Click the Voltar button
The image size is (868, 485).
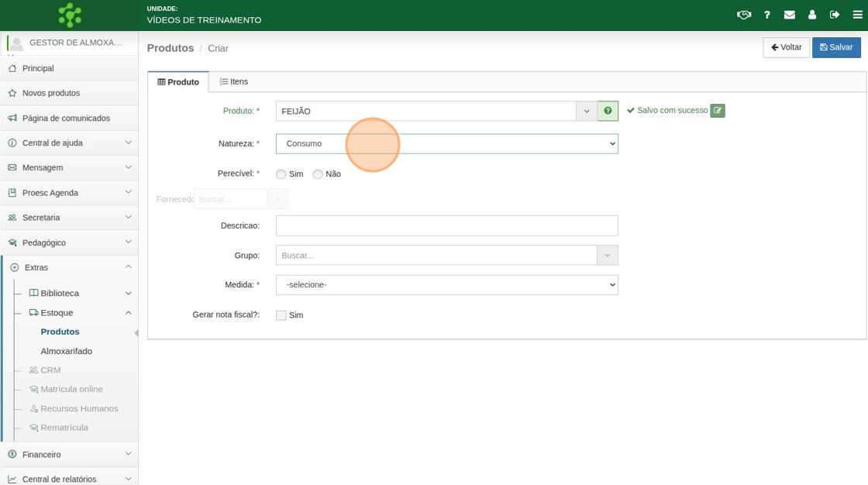(x=786, y=47)
